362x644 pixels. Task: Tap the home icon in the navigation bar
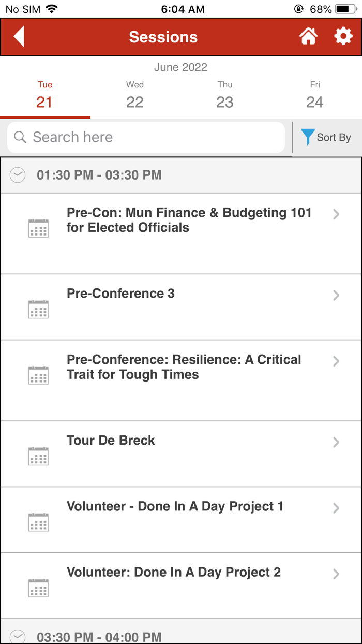pyautogui.click(x=308, y=36)
